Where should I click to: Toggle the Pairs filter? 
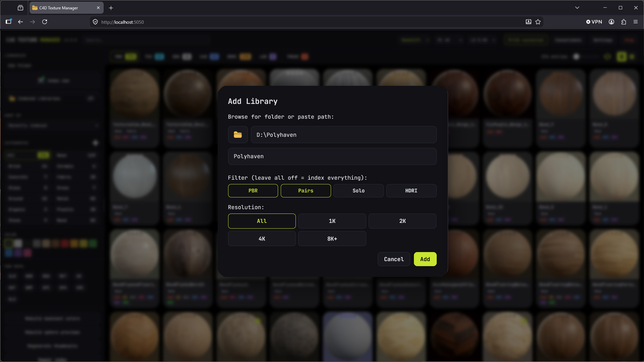point(306,191)
